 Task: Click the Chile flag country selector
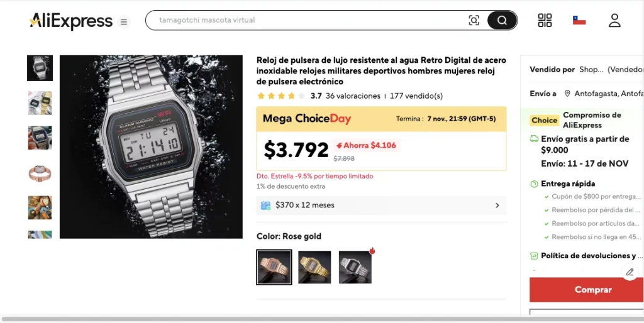[579, 20]
